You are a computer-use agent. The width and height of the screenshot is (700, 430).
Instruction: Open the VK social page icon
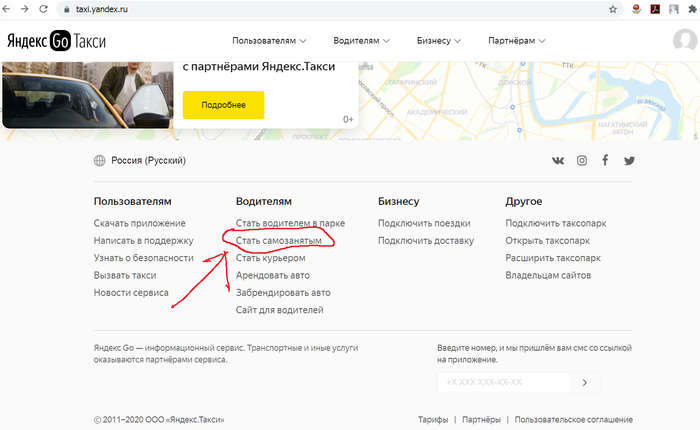558,161
